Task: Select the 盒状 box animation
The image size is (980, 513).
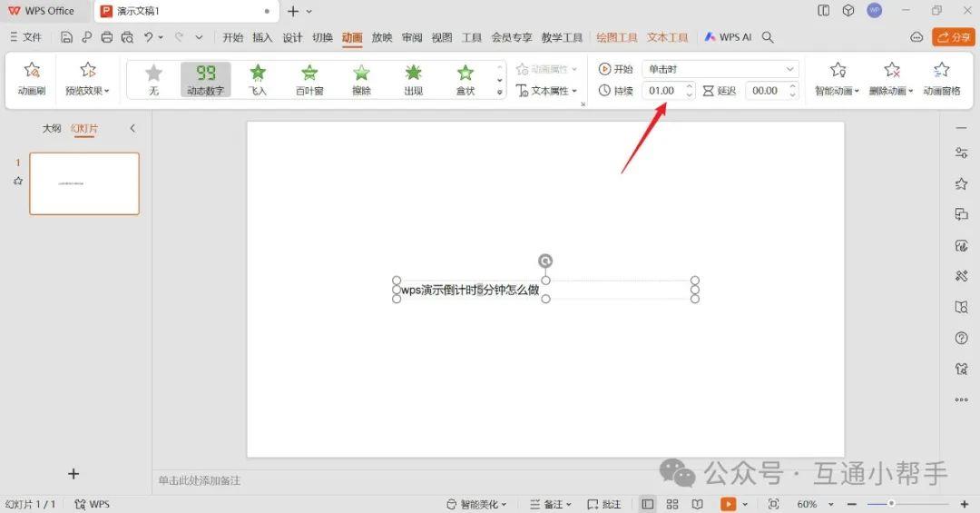Action: point(465,80)
